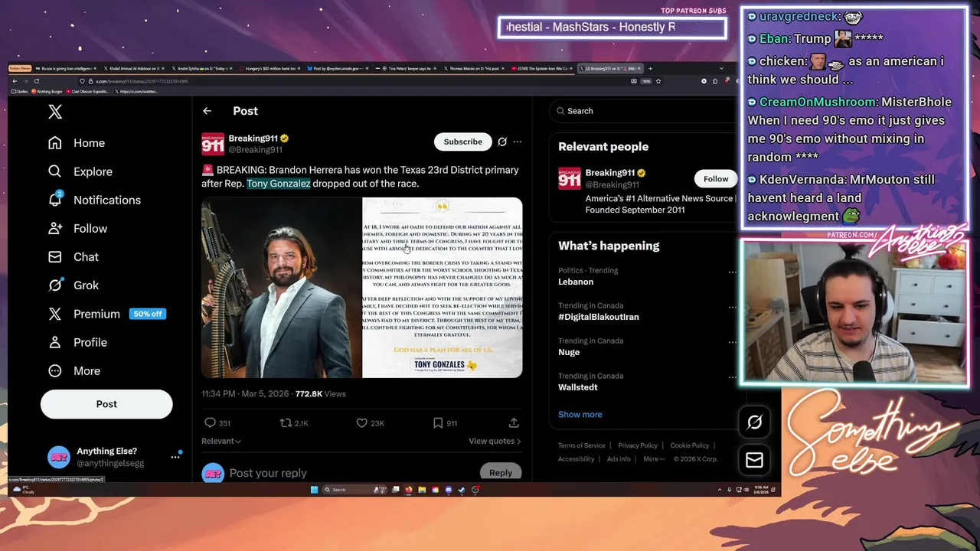Viewport: 980px width, 551px height.
Task: Reload the page in browser
Action: [x=36, y=81]
